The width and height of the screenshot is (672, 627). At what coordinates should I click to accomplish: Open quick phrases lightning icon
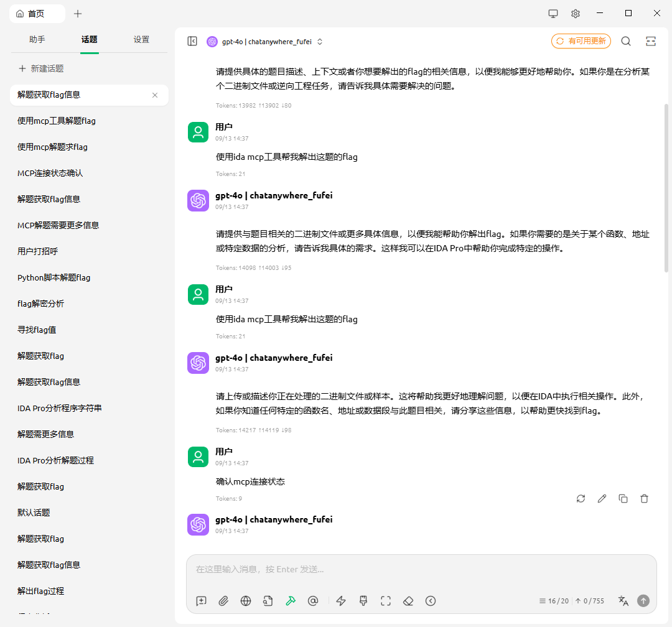pyautogui.click(x=341, y=601)
